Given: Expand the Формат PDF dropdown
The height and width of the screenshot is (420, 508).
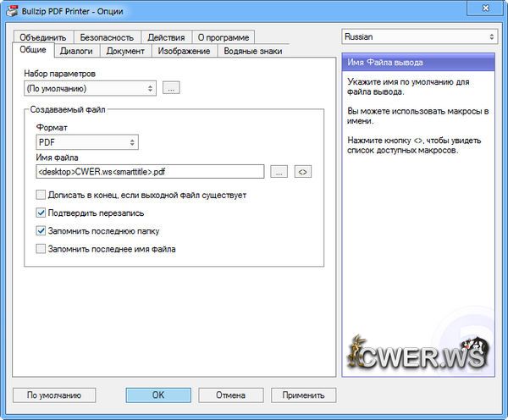Looking at the screenshot, I should click(87, 142).
